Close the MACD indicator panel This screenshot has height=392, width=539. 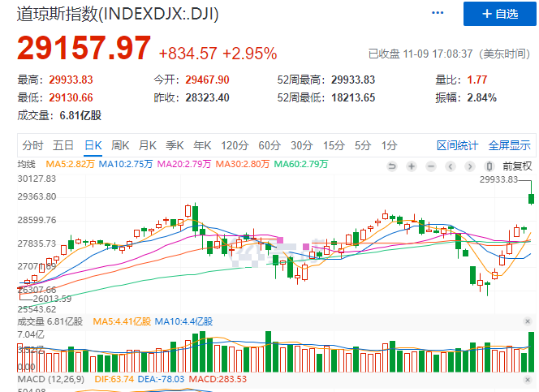528,380
